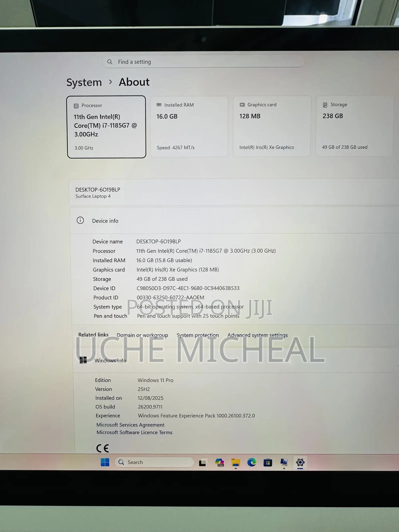Screen dimensions: 399x532
Task: Select Windows Feature Experience Pack value
Action: point(196,416)
